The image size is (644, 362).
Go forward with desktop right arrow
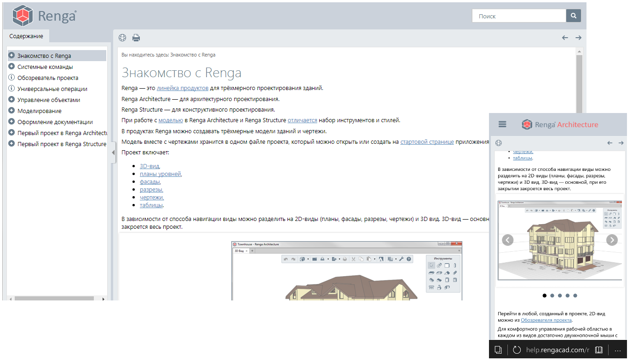(578, 38)
